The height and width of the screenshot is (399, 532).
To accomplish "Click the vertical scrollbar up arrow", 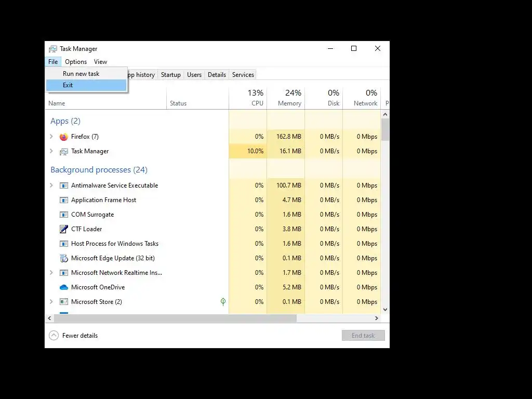I will point(385,114).
